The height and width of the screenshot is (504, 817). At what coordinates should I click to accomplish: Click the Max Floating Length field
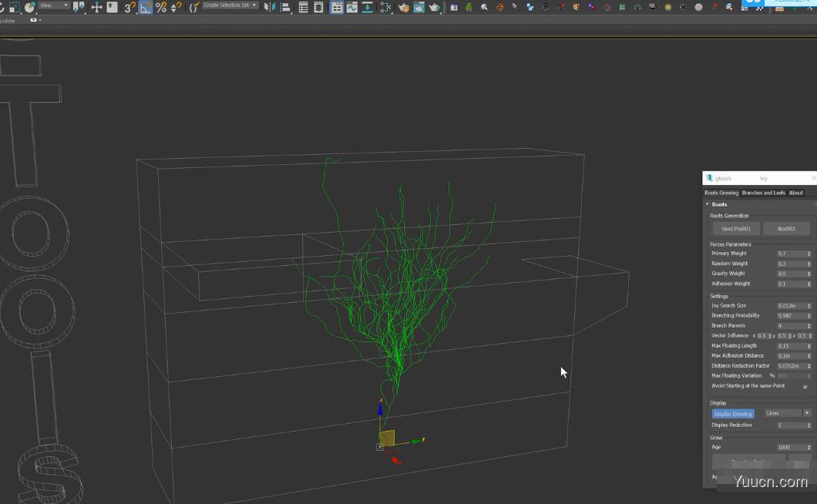tap(792, 346)
